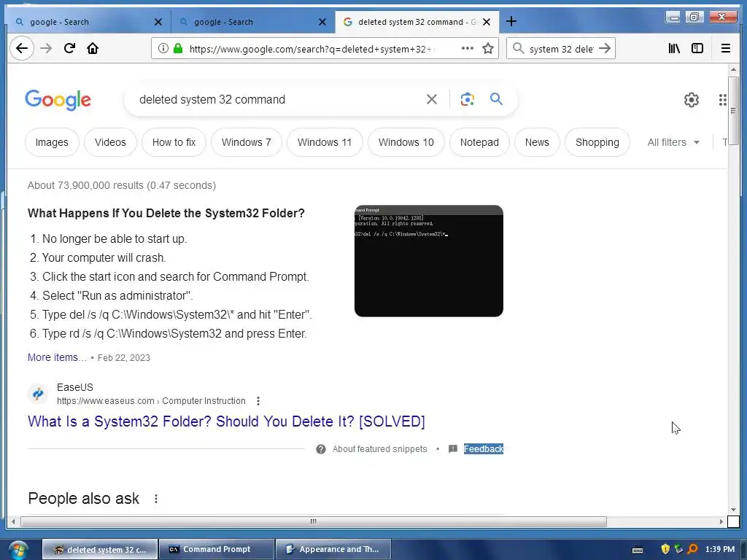The image size is (747, 560).
Task: Click the Feedback link
Action: pos(484,449)
